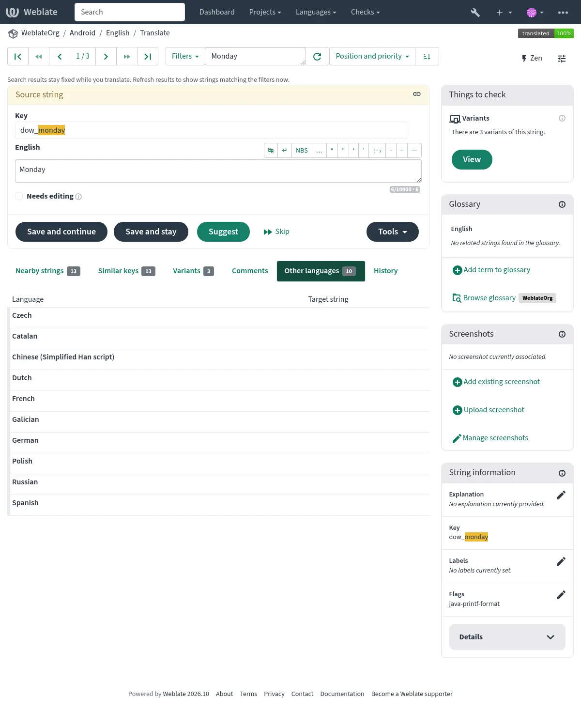The height and width of the screenshot is (728, 581).
Task: Click Add term to glossary
Action: click(x=491, y=270)
